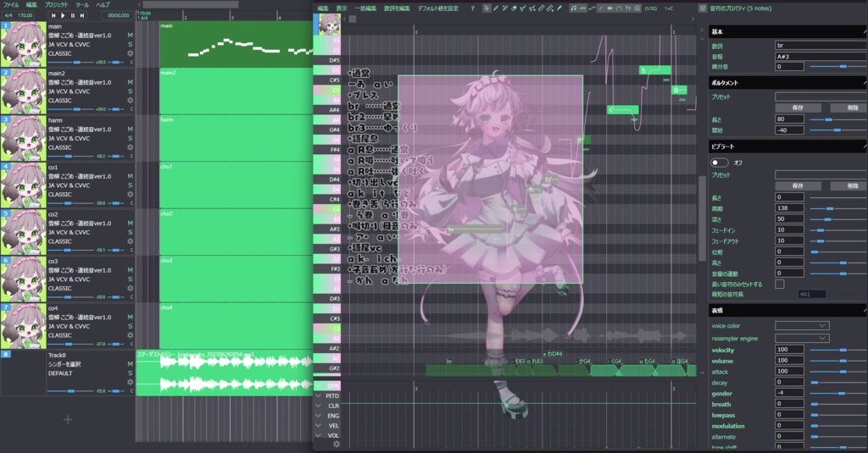The image size is (868, 453).
Task: Pause playback
Action: click(73, 15)
